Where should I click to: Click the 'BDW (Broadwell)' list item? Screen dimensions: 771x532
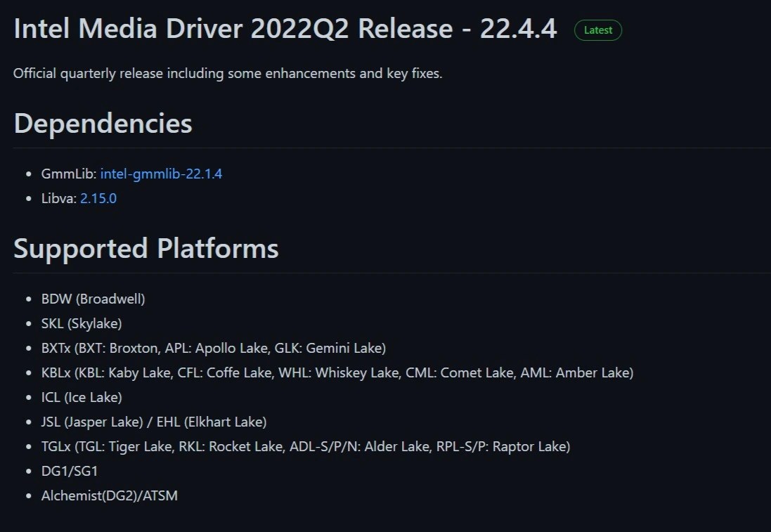pyautogui.click(x=93, y=299)
